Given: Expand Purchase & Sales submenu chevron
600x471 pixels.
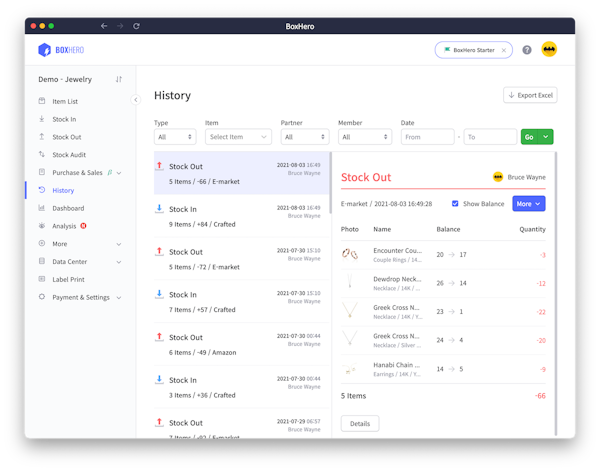Looking at the screenshot, I should tap(119, 173).
